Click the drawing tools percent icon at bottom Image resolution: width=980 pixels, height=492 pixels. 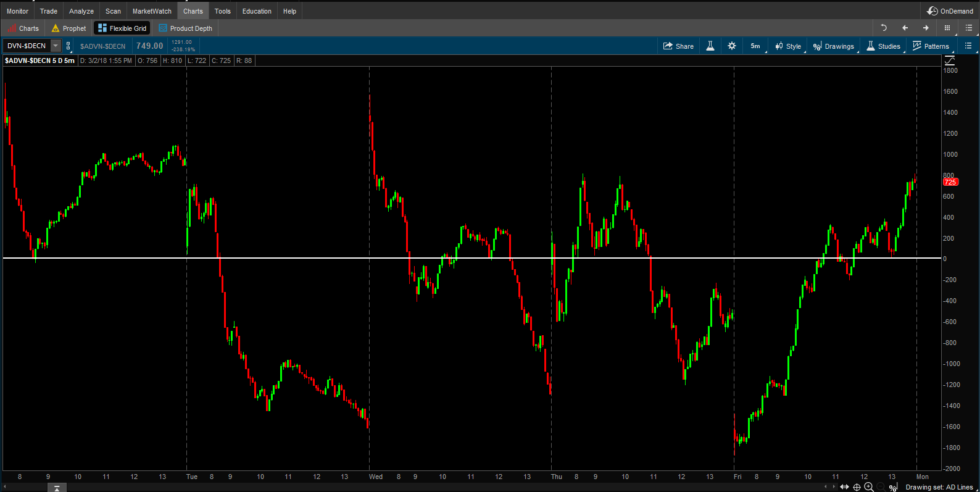(x=893, y=487)
